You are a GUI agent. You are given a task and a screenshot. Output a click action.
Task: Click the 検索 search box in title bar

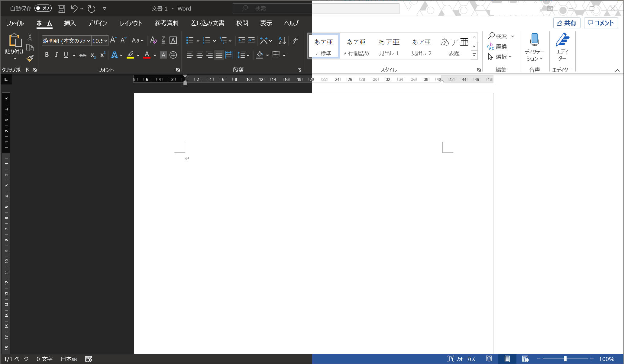pyautogui.click(x=316, y=8)
